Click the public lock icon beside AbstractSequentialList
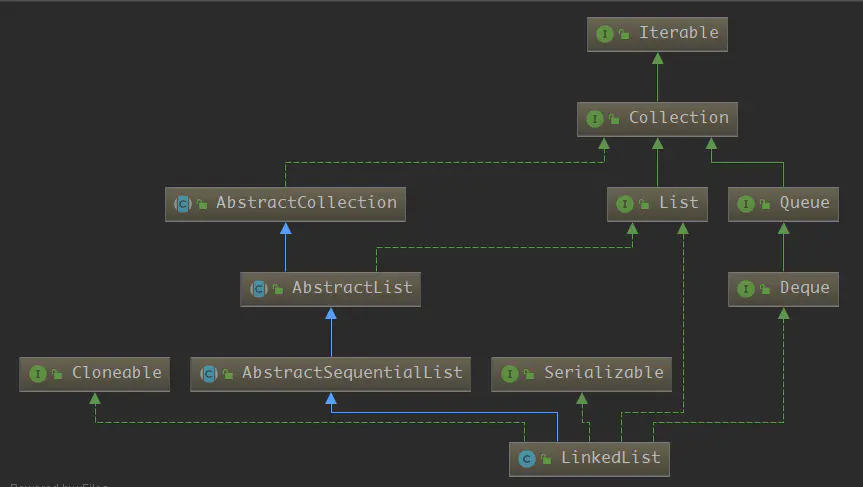The width and height of the screenshot is (863, 487). pos(228,375)
